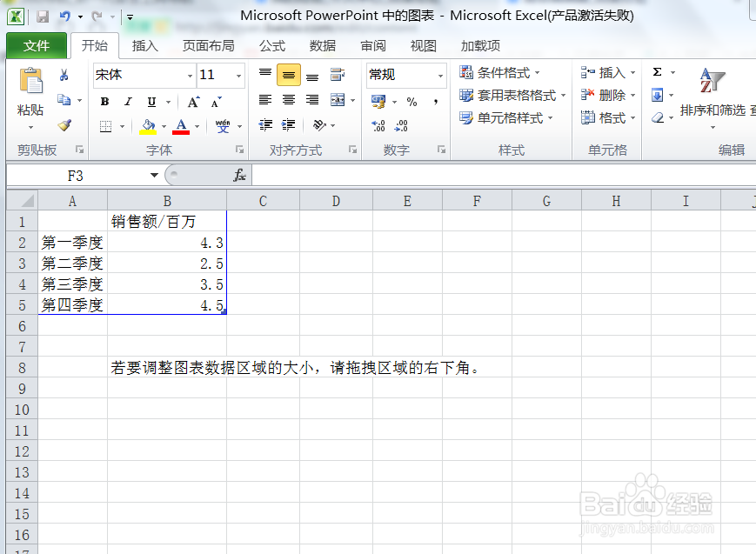Apply percent style number format

click(x=411, y=102)
